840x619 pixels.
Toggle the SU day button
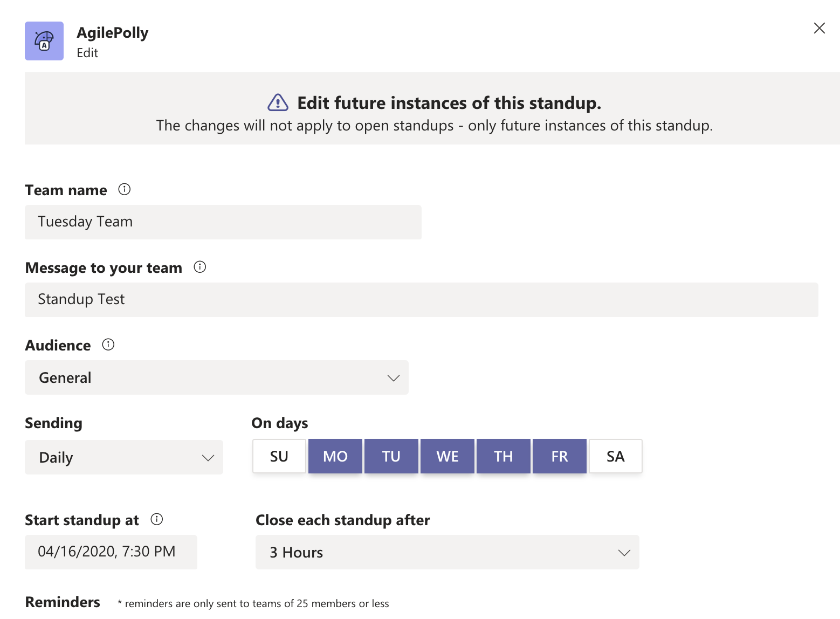click(279, 456)
